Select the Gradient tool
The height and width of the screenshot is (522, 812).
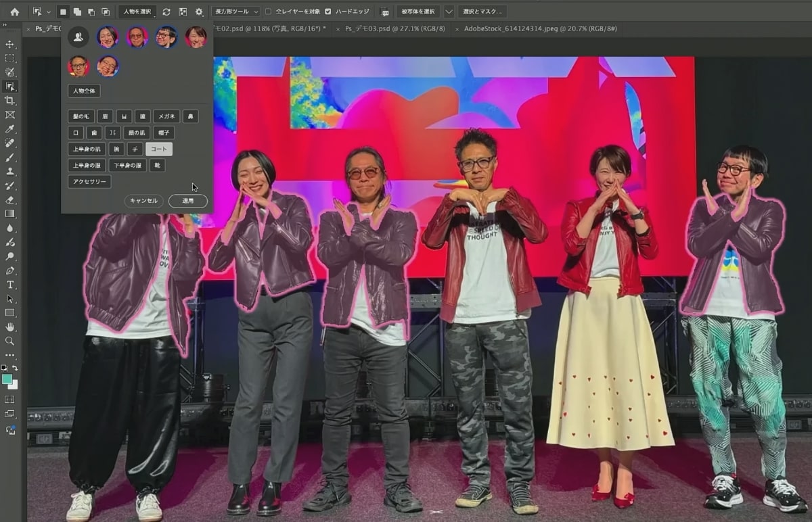[x=9, y=214]
